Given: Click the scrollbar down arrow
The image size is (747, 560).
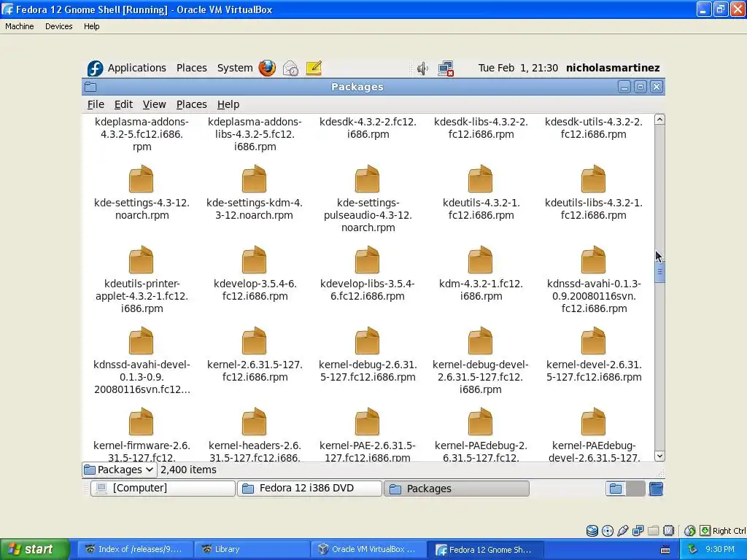Looking at the screenshot, I should click(x=659, y=456).
